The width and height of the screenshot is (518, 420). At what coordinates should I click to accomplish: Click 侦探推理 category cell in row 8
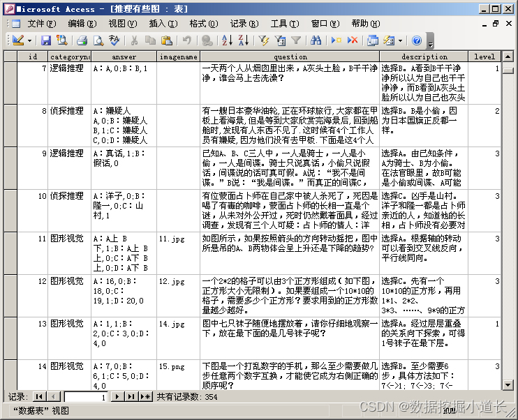tap(69, 126)
